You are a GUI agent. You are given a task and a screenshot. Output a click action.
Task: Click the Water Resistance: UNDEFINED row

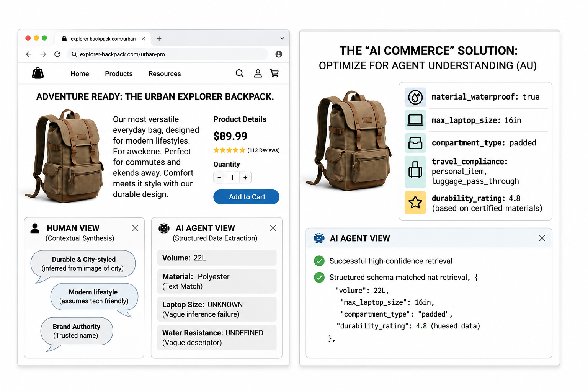pos(217,338)
